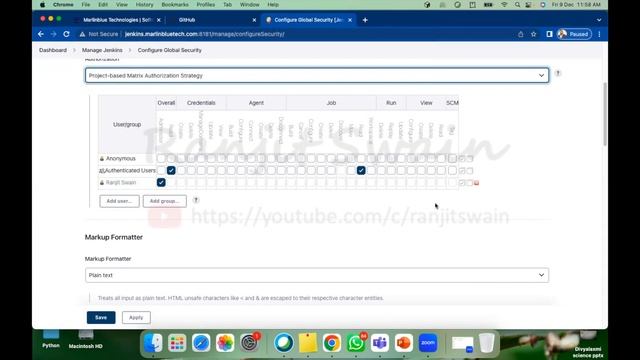Uncheck Job Read for Authenticated Users

tap(361, 170)
